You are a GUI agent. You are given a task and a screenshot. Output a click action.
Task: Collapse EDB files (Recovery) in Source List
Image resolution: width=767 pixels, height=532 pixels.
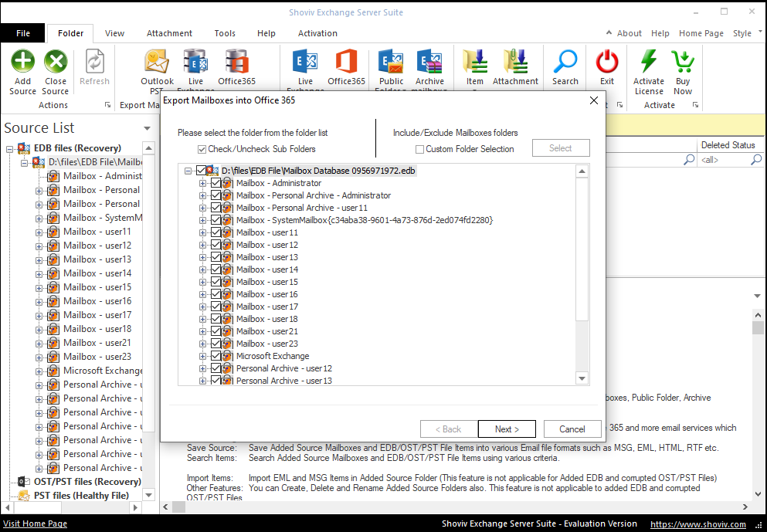9,149
